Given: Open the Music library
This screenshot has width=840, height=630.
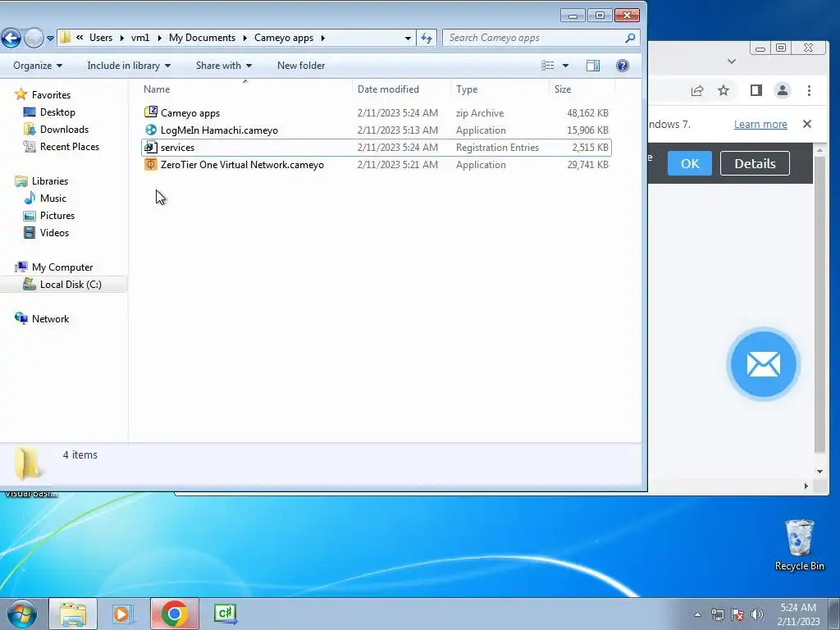Looking at the screenshot, I should [53, 199].
